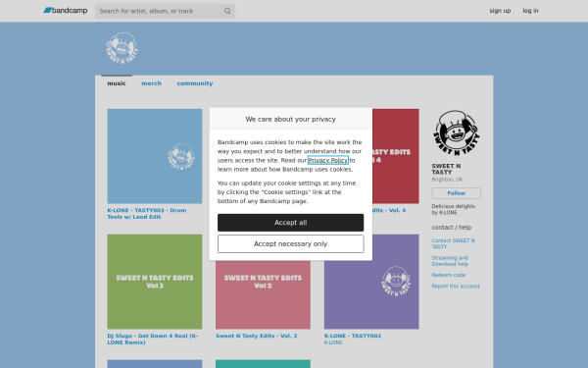Click the search magnifier icon
The height and width of the screenshot is (368, 588).
(x=227, y=11)
